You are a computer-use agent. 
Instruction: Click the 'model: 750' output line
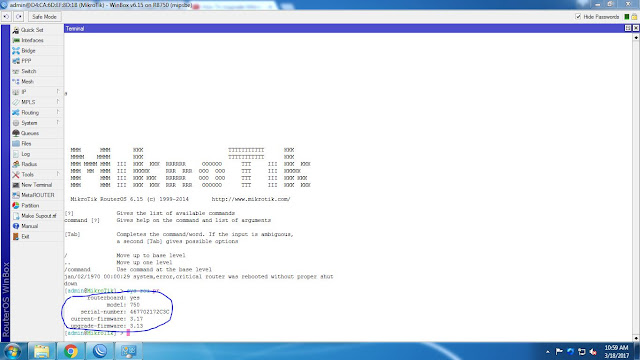pyautogui.click(x=123, y=305)
